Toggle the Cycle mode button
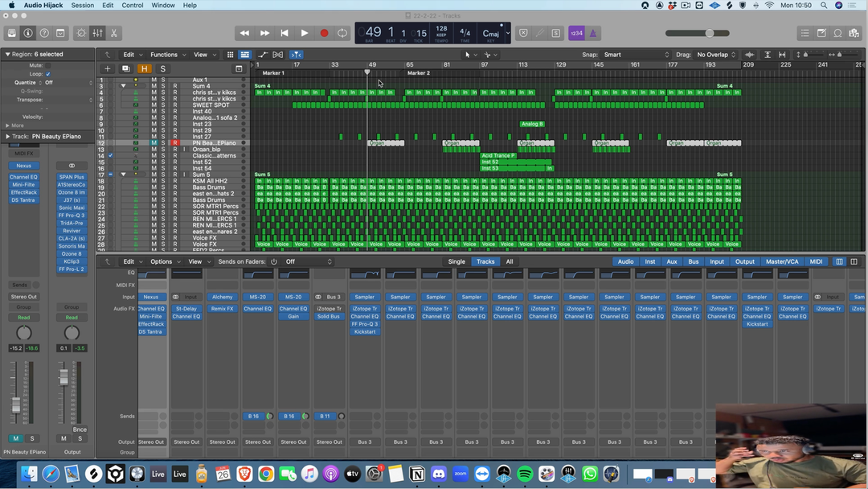Image resolution: width=868 pixels, height=489 pixels. (x=343, y=33)
